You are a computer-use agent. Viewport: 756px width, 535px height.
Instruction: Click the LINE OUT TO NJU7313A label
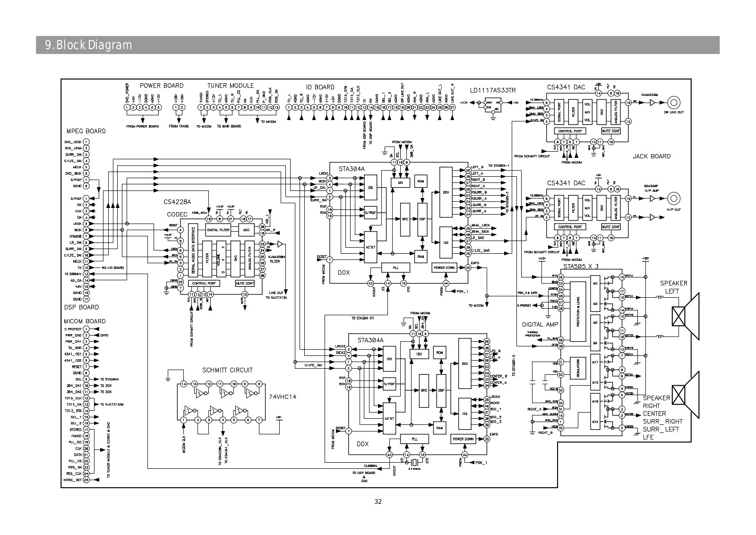pyautogui.click(x=277, y=295)
